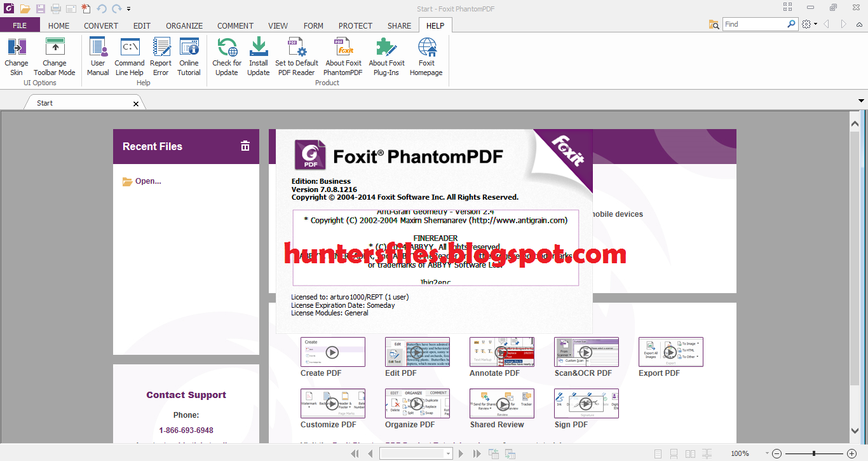
Task: Click the Save icon in quick access toolbar
Action: pos(41,9)
